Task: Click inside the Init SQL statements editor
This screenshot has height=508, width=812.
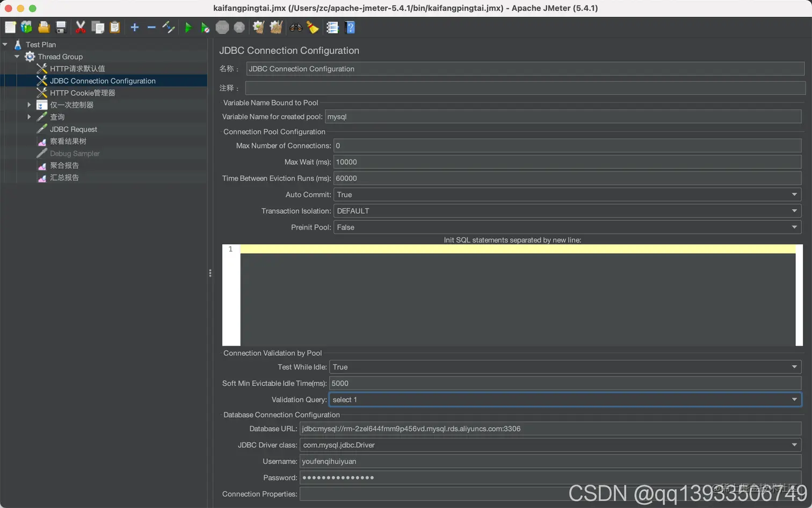Action: 518,295
